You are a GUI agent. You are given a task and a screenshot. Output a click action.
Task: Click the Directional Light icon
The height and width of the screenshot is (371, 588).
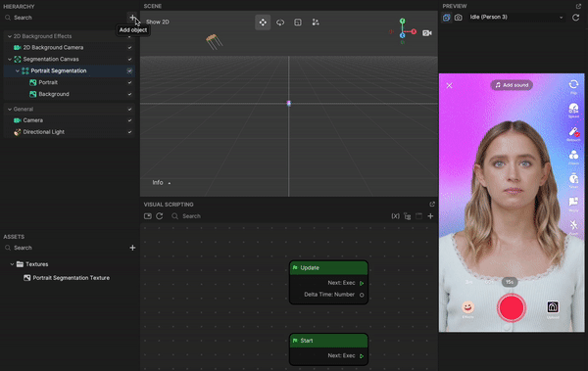click(18, 132)
